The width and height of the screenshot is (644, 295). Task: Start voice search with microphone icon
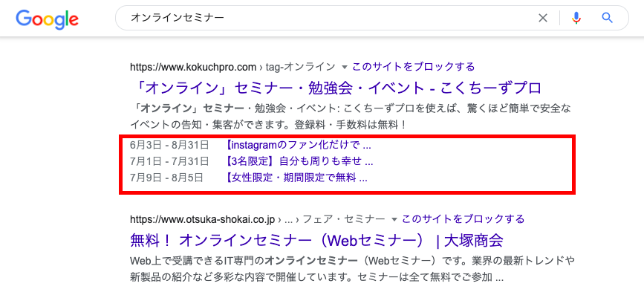(x=576, y=18)
